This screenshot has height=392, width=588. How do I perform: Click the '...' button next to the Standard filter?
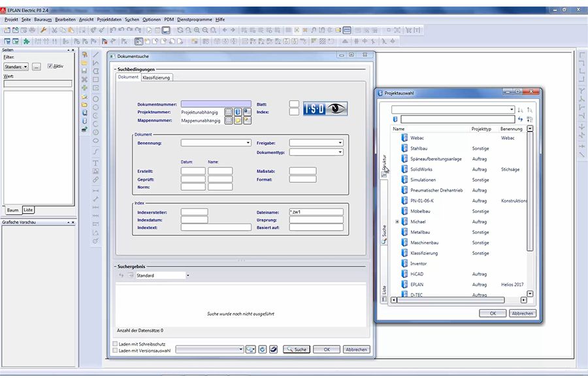click(x=37, y=67)
